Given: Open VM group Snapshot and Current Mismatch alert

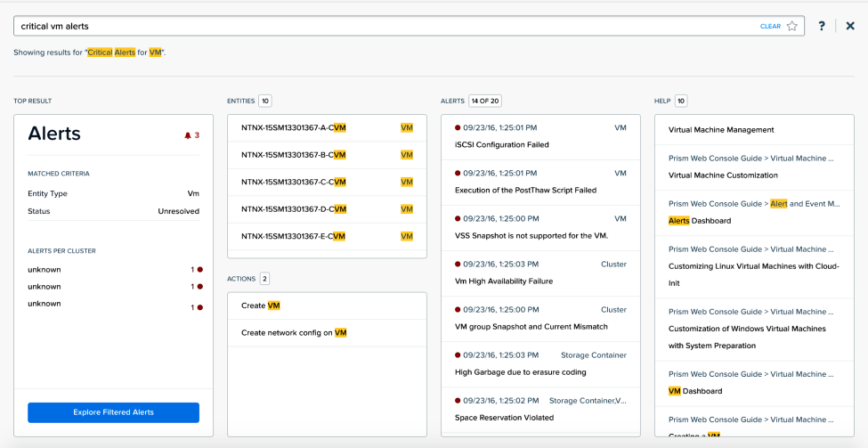Looking at the screenshot, I should 541,319.
